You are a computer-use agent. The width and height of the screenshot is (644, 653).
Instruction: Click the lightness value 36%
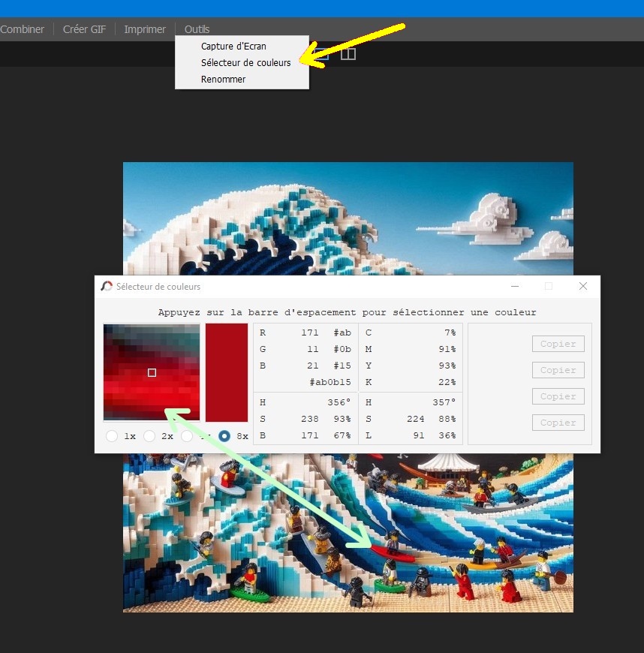[x=447, y=435]
